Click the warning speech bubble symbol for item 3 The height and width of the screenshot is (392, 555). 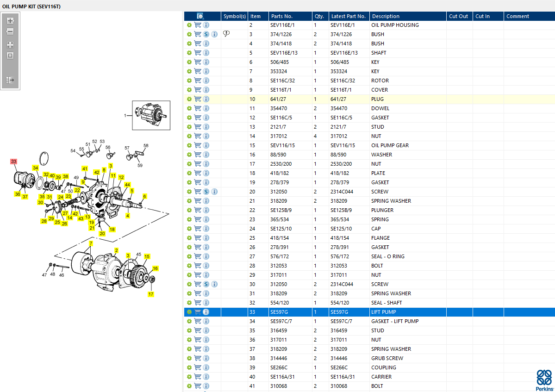point(226,34)
